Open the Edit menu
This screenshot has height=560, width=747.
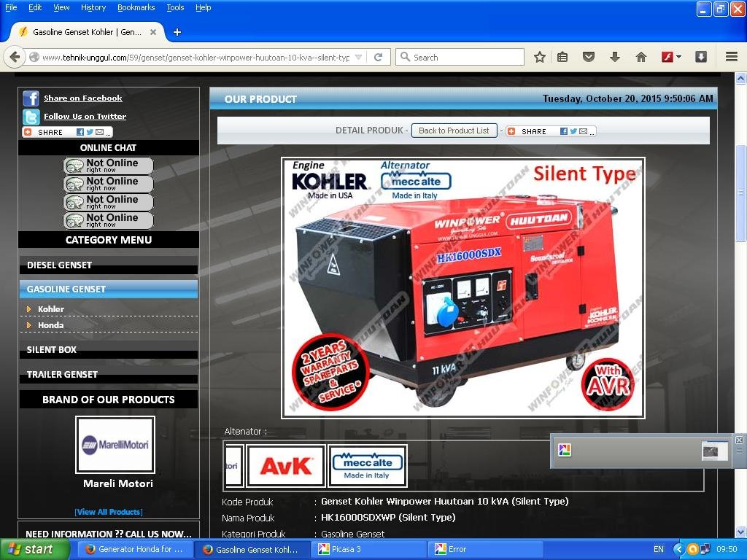35,7
